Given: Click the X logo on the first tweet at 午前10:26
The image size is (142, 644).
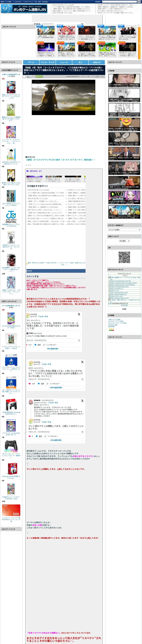Looking at the screenshot, I should point(79,314).
